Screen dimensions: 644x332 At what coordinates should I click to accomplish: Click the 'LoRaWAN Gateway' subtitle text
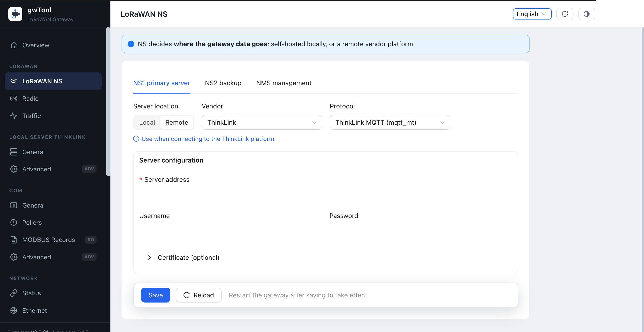coord(50,19)
